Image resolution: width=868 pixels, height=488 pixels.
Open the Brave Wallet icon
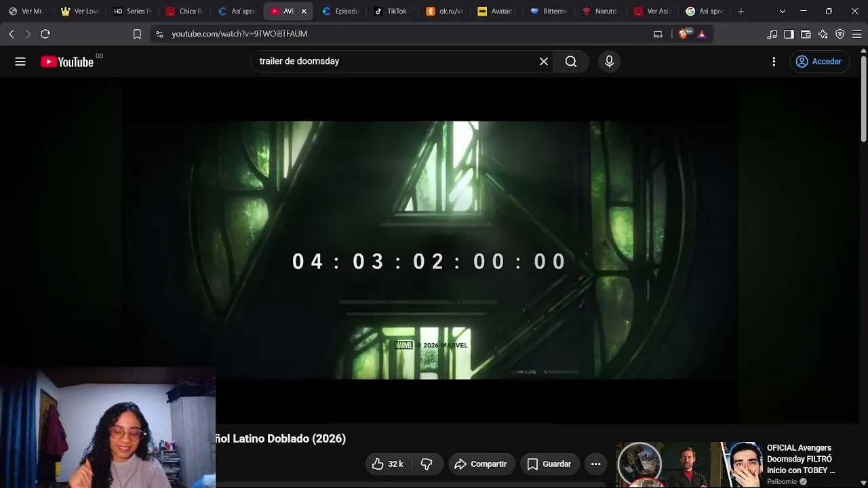click(x=806, y=34)
